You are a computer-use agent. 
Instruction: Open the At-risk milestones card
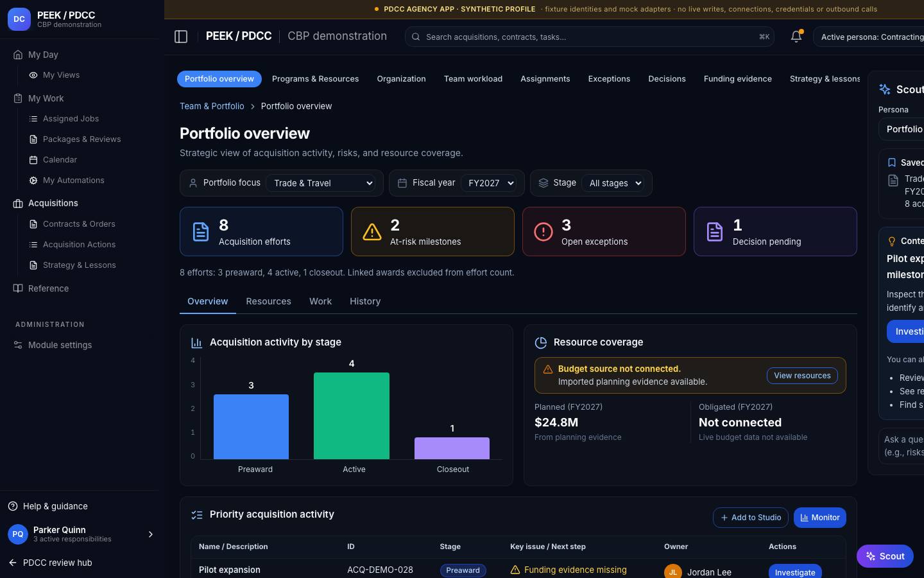(x=432, y=232)
